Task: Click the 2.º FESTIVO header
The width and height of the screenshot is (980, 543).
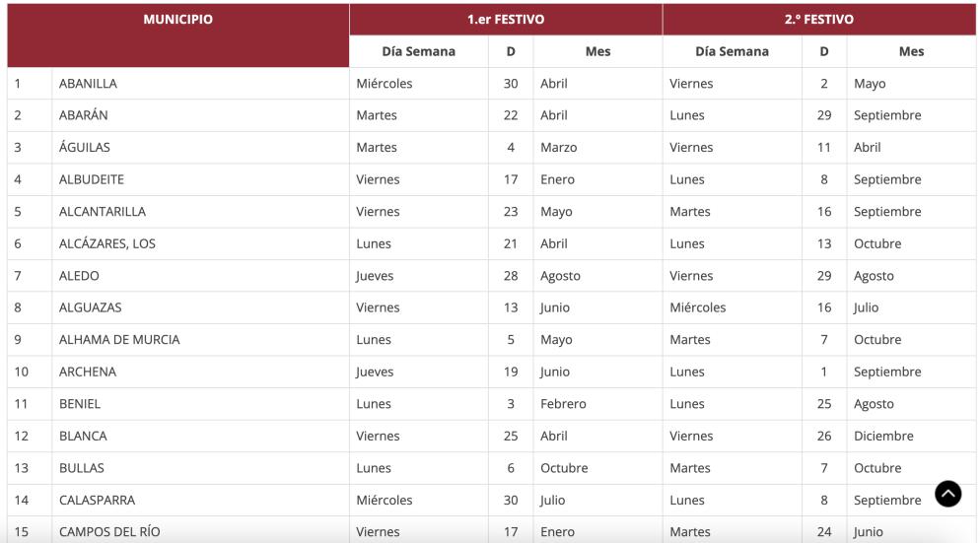Action: (x=818, y=20)
